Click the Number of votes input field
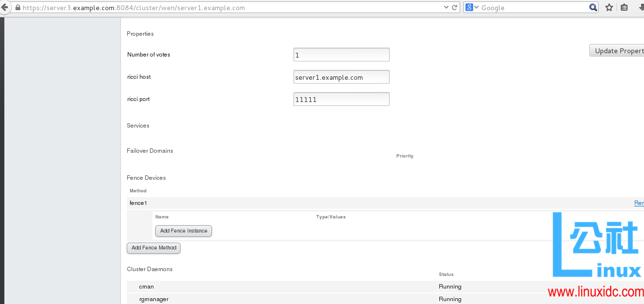The width and height of the screenshot is (644, 304). [341, 55]
